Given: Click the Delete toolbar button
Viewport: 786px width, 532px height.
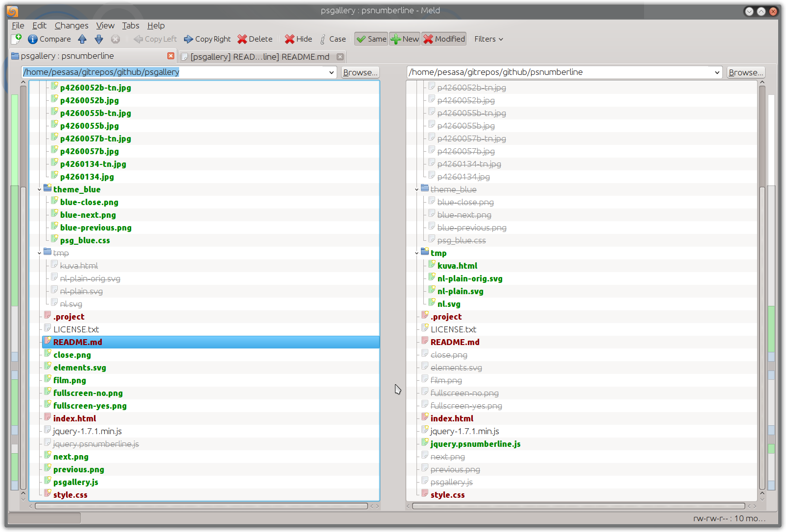Looking at the screenshot, I should tap(255, 39).
